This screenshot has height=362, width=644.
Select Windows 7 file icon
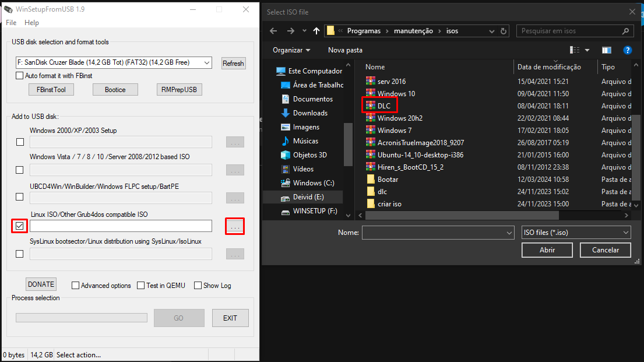coord(371,130)
